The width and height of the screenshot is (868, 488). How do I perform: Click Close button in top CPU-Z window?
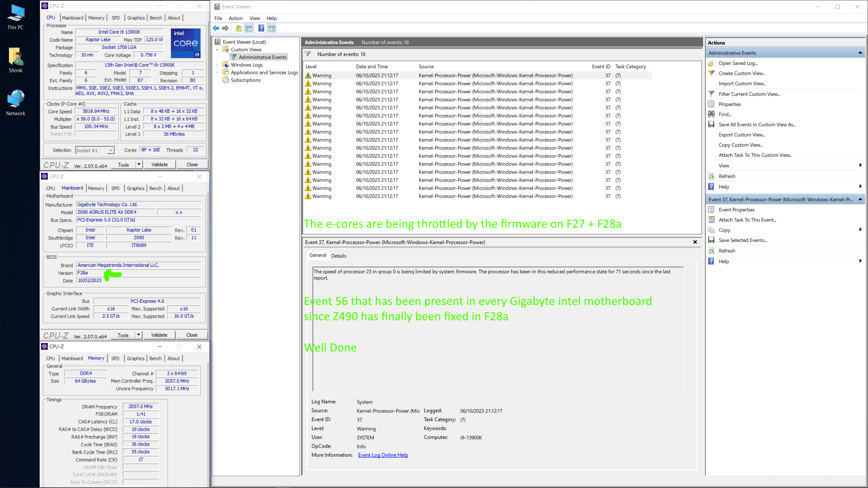192,164
